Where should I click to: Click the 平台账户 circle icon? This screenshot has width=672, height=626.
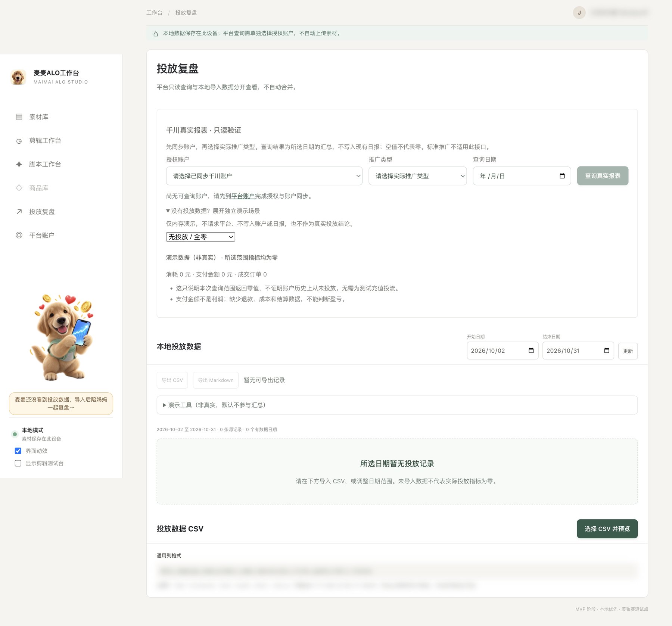tap(19, 235)
